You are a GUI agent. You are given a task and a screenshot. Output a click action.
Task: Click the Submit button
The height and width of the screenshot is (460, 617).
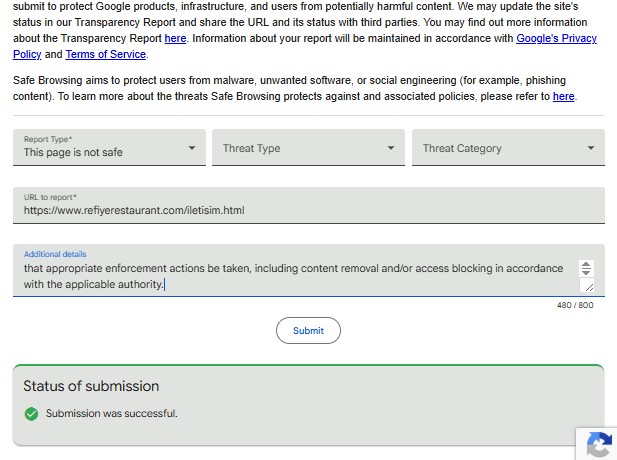308,331
